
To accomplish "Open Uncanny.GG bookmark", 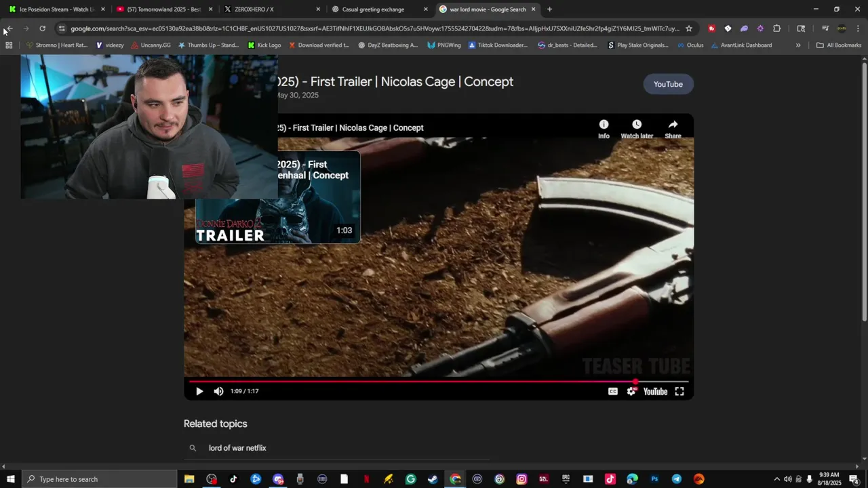I will point(150,45).
